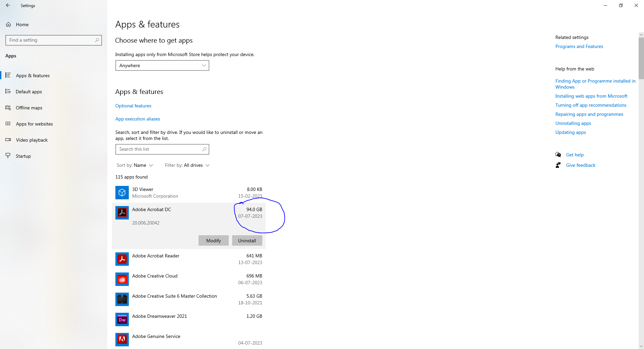Click the Adobe Acrobat DC name
This screenshot has width=644, height=349.
click(152, 209)
